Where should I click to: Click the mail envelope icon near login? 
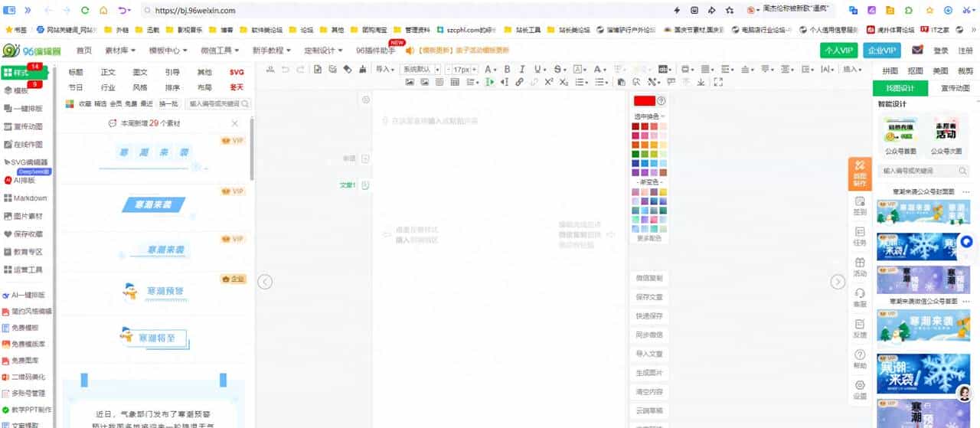(x=917, y=50)
